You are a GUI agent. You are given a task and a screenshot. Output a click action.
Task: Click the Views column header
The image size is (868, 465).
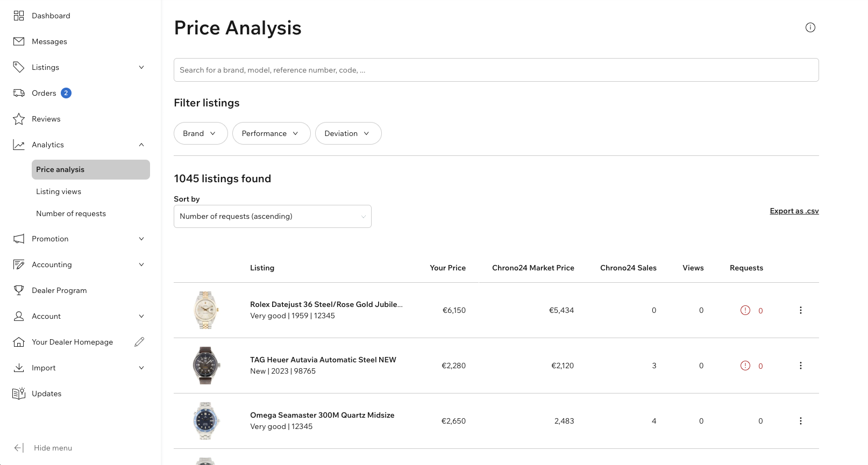point(693,268)
